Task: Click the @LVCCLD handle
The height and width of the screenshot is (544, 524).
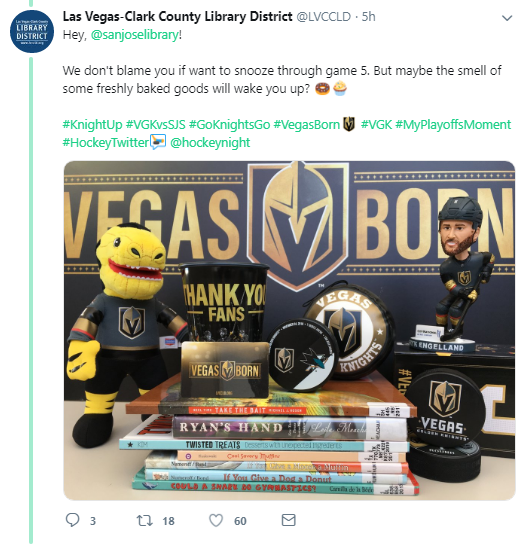Action: click(x=323, y=17)
